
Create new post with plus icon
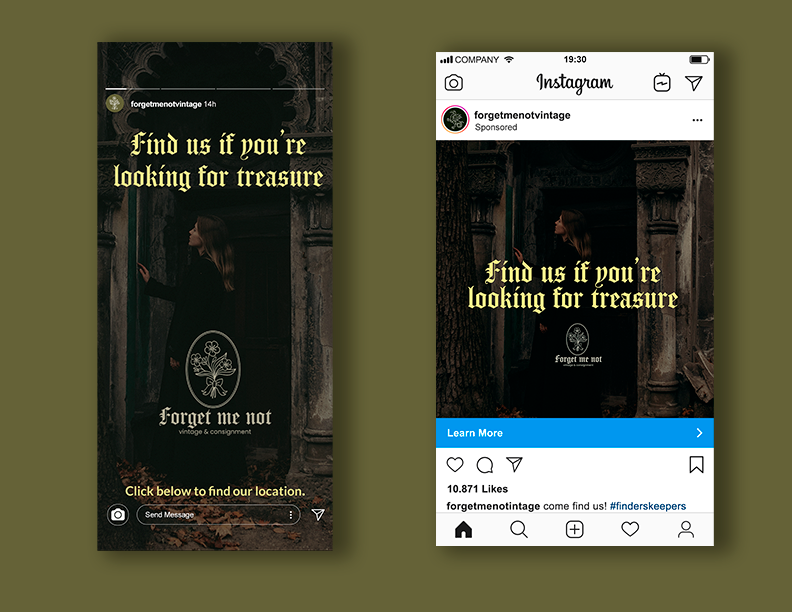click(x=574, y=529)
